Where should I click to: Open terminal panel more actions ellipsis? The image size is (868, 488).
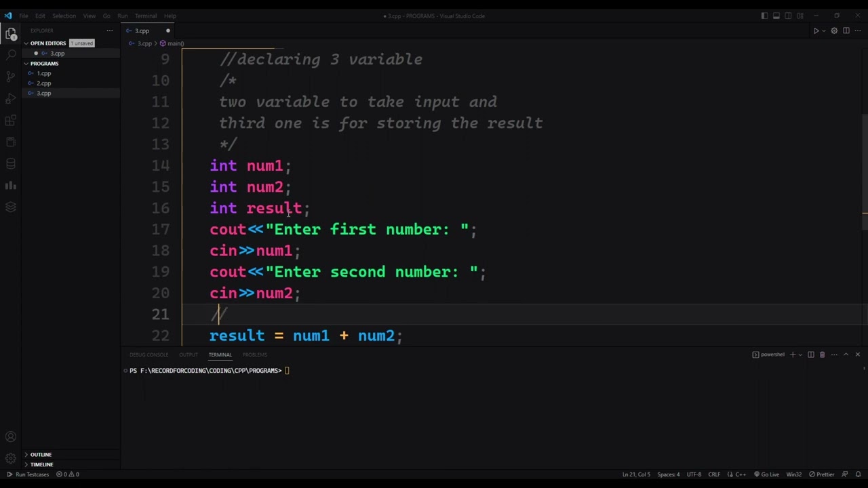(x=834, y=354)
